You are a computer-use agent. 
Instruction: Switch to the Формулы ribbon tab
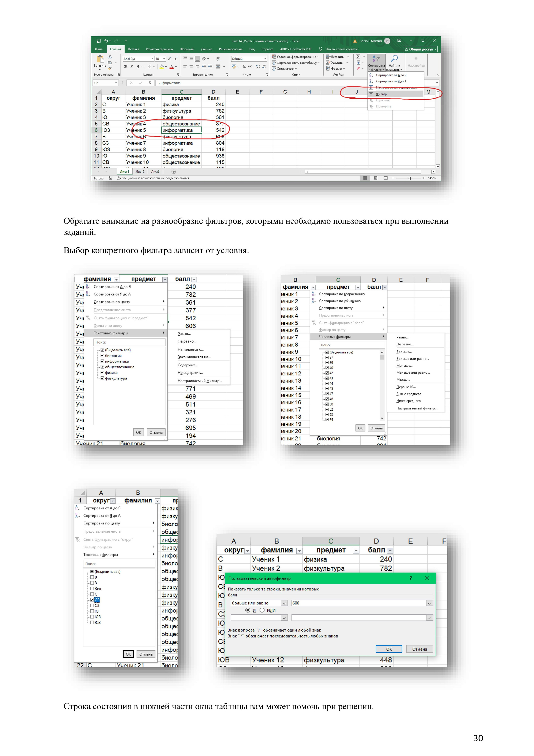(x=187, y=49)
